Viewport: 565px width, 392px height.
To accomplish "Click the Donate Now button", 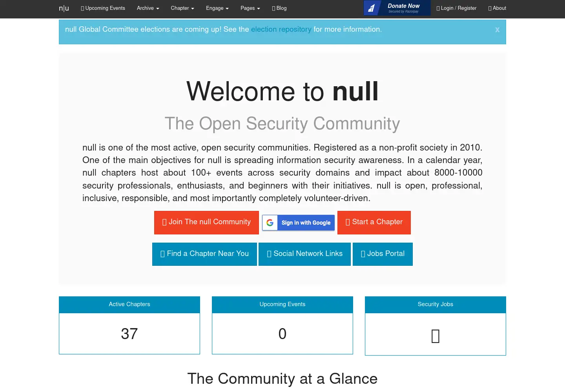I will click(397, 8).
